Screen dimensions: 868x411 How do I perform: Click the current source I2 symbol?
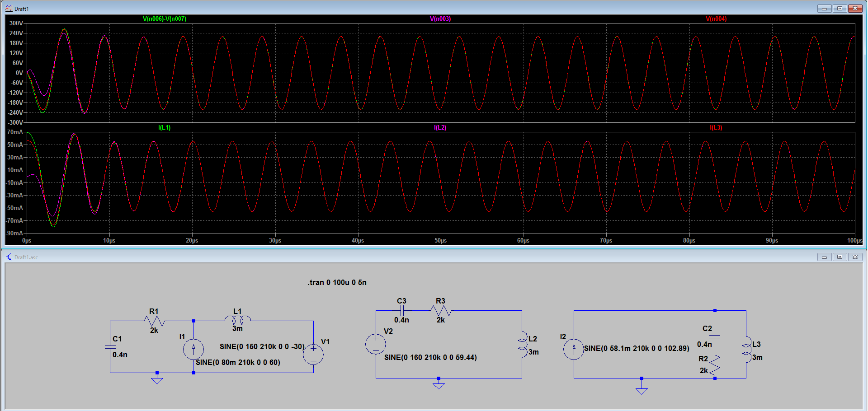(574, 349)
